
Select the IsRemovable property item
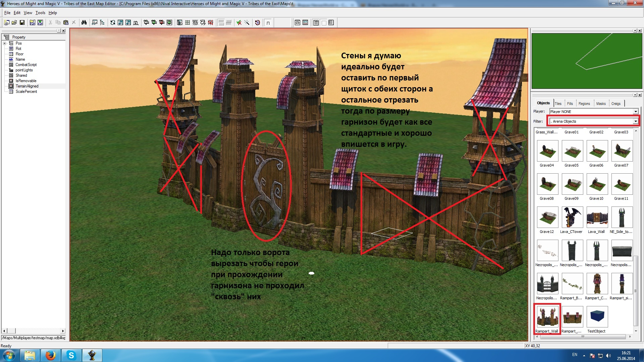coord(26,81)
